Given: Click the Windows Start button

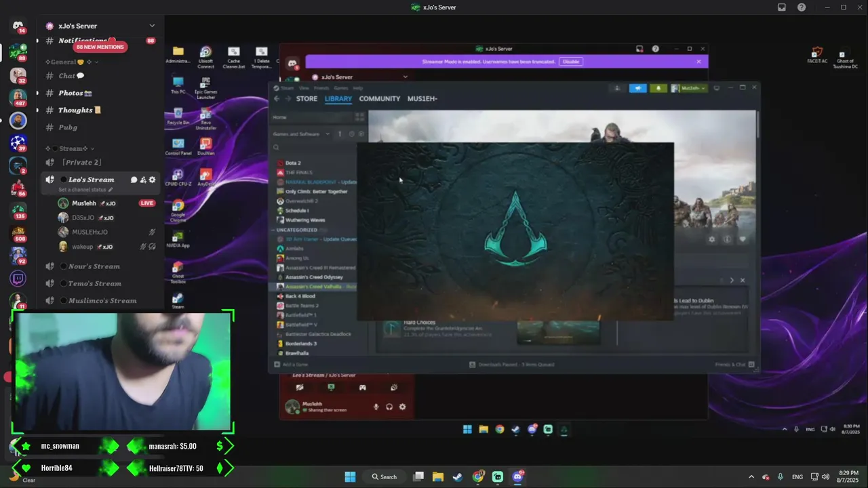Looking at the screenshot, I should click(350, 476).
